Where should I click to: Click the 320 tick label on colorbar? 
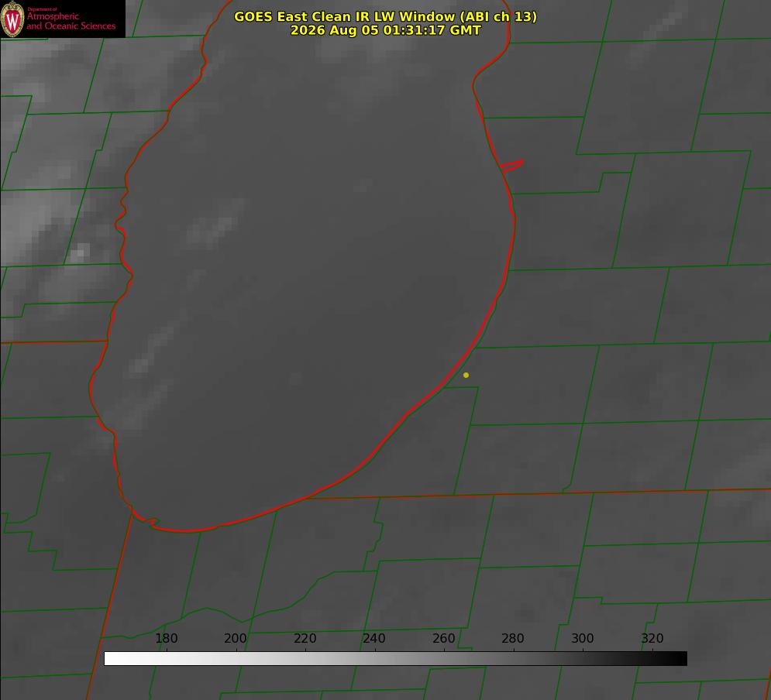tap(652, 638)
